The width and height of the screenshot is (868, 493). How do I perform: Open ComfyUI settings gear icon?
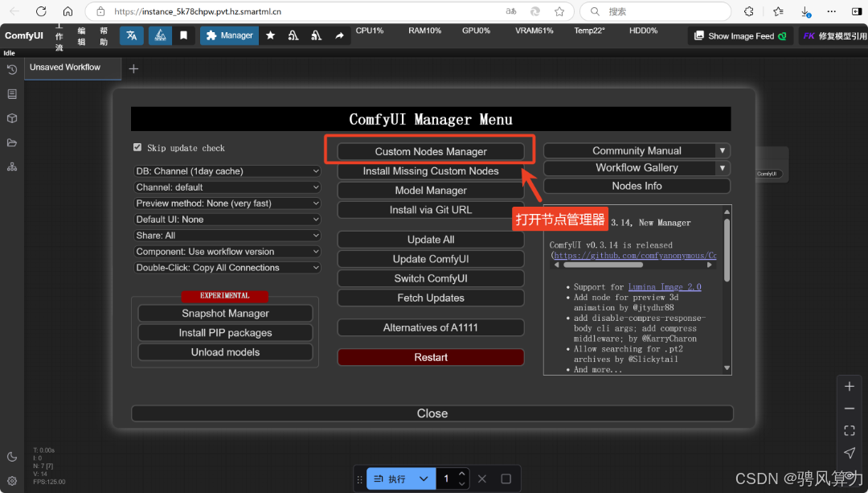point(11,481)
